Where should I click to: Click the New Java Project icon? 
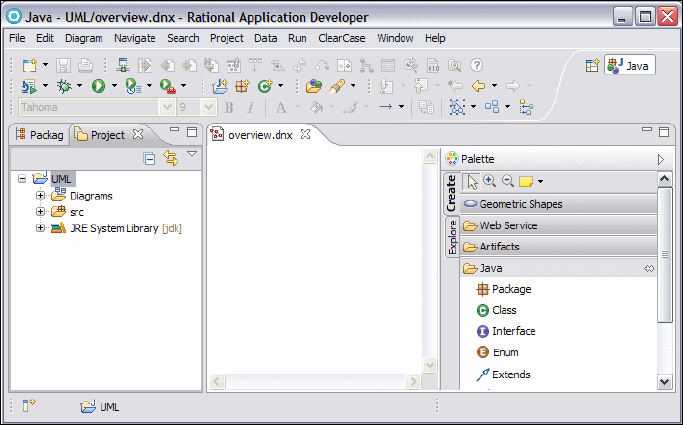coord(220,86)
